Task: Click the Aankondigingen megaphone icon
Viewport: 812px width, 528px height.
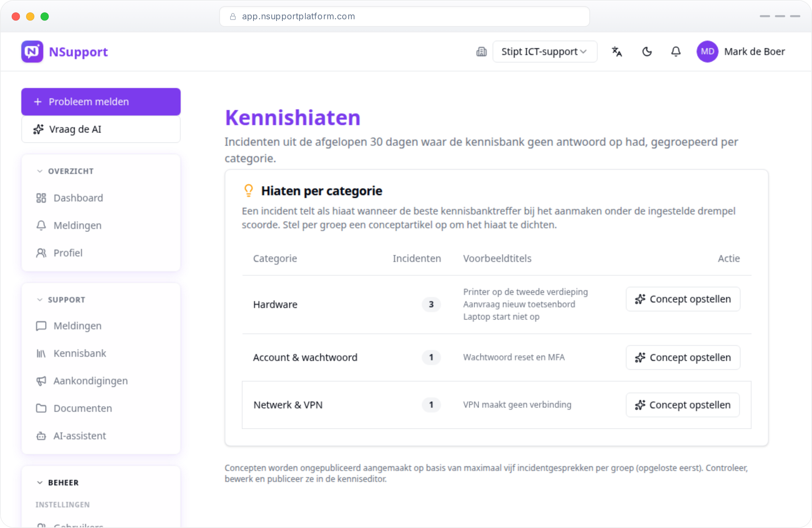Action: pos(41,381)
